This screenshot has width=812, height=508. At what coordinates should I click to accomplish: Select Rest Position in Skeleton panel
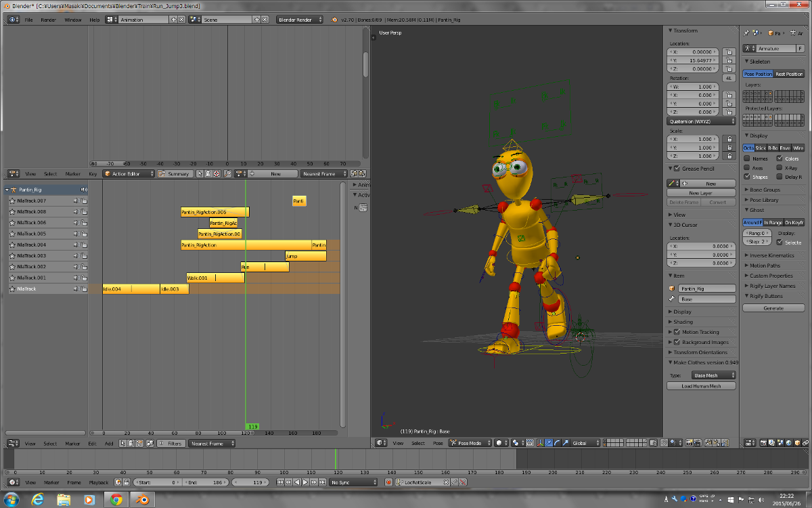pos(789,74)
